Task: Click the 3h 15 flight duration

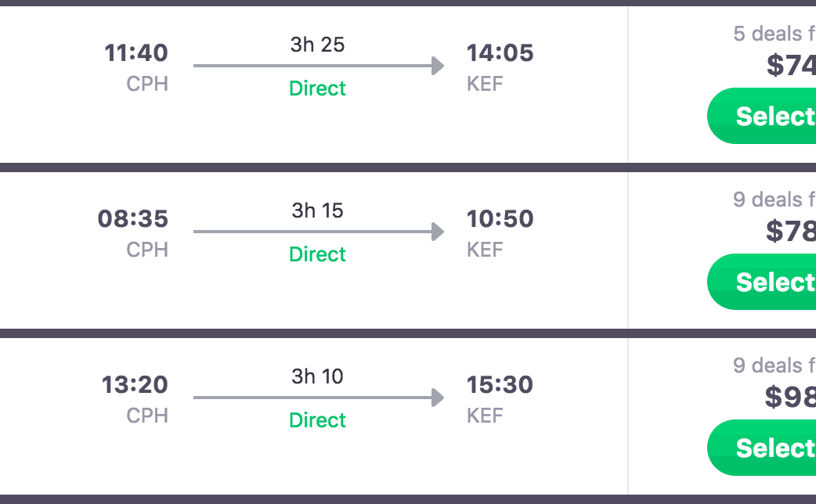Action: point(318,211)
